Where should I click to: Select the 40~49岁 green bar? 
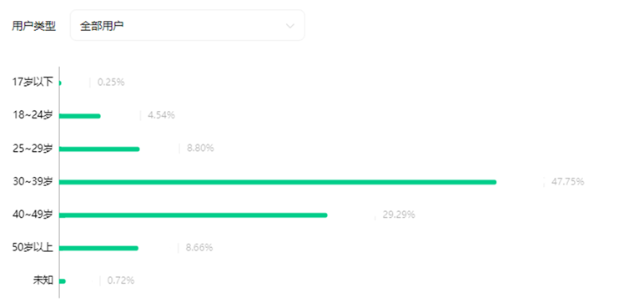tap(193, 215)
